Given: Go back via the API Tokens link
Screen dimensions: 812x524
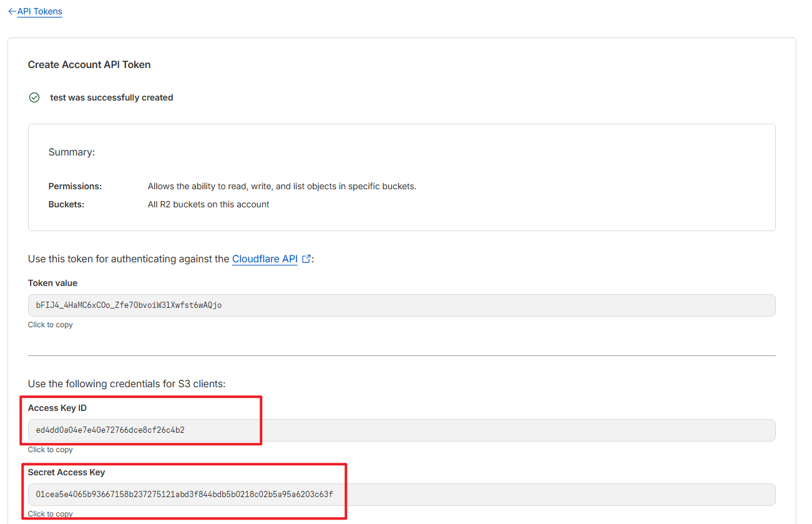Looking at the screenshot, I should [40, 11].
